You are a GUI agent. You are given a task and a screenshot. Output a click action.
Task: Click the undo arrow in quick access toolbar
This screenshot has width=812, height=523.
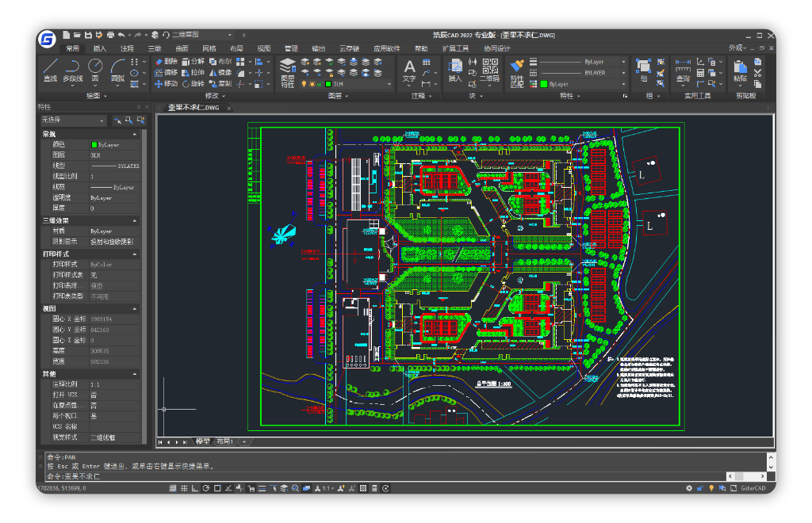(121, 35)
